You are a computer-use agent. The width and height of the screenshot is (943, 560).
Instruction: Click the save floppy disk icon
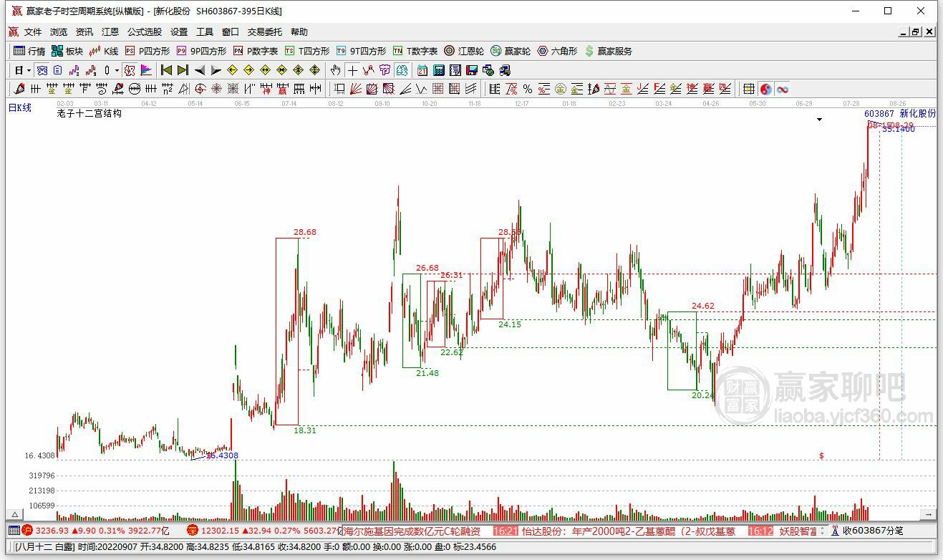click(x=471, y=70)
